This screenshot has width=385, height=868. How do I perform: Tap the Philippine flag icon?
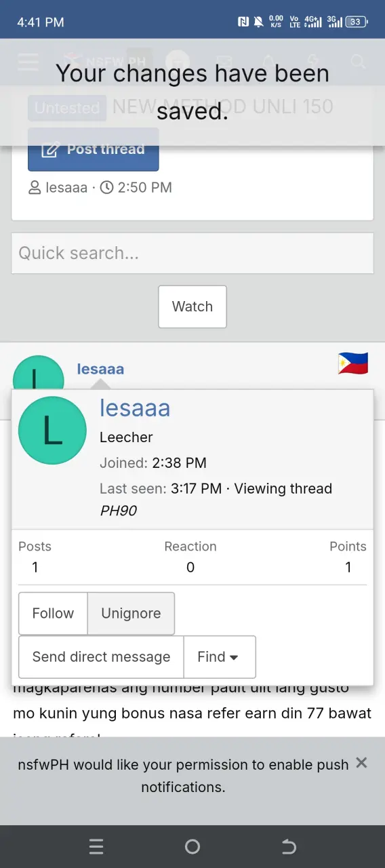[352, 363]
